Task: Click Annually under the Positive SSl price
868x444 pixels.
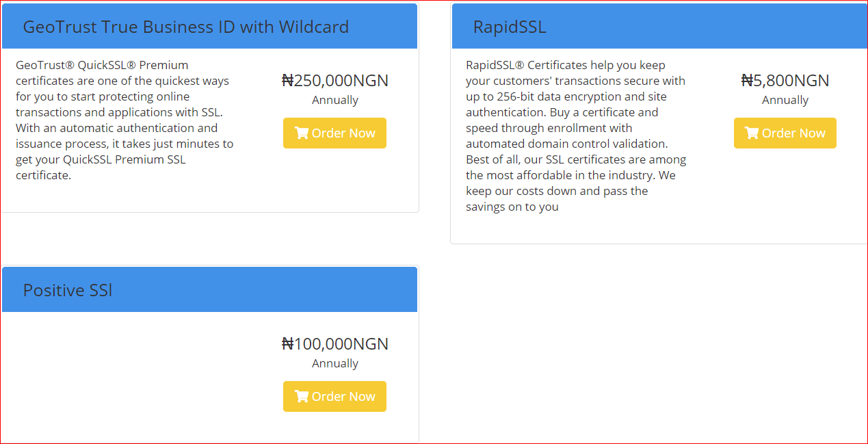Action: pyautogui.click(x=334, y=363)
